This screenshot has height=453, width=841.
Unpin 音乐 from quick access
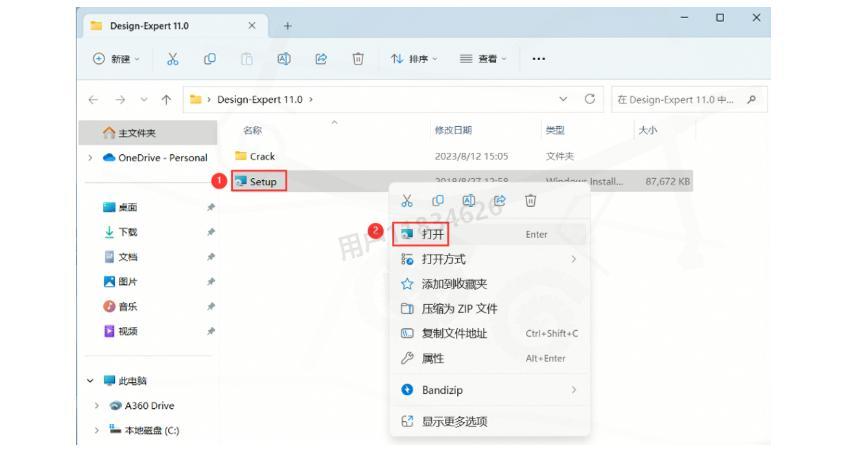211,307
